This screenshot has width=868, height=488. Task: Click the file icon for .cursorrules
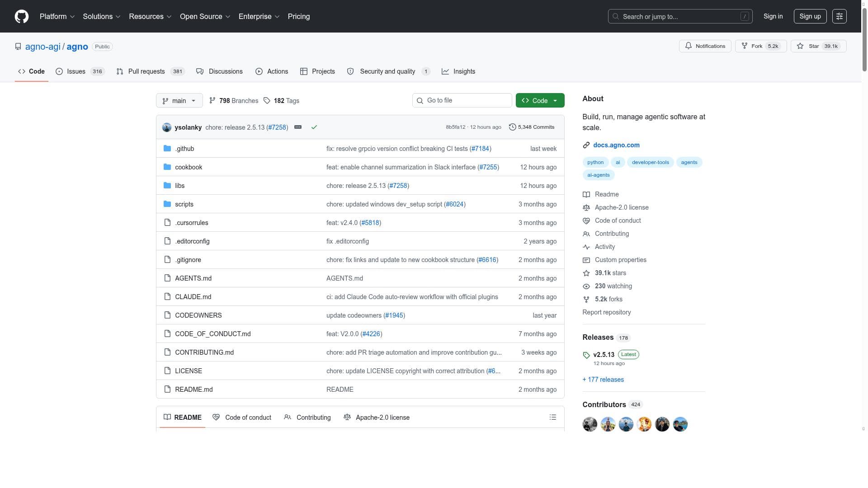[x=167, y=223]
